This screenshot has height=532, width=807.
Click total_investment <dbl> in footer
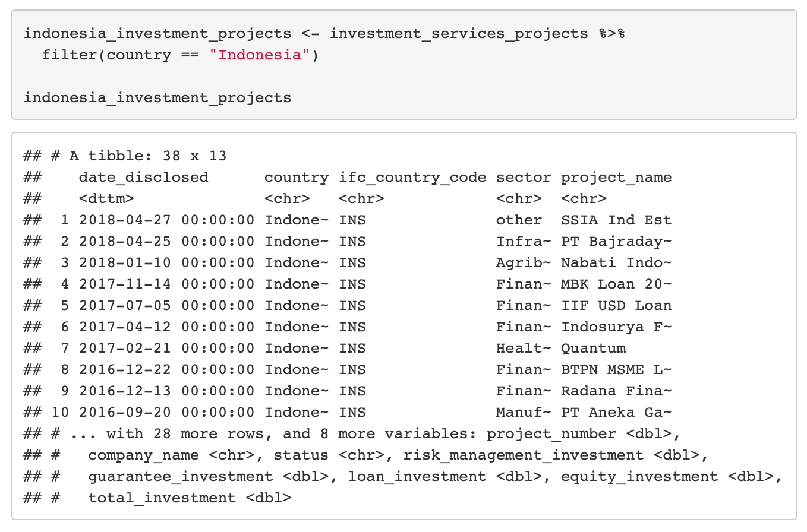point(190,498)
